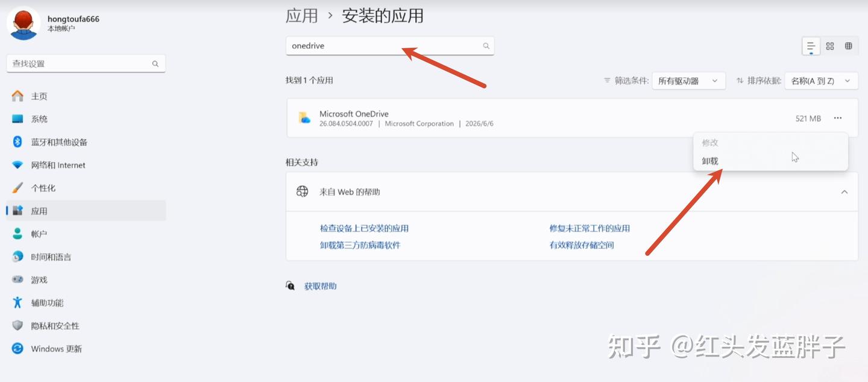
Task: Open 网络和 Internet settings page
Action: click(86, 165)
